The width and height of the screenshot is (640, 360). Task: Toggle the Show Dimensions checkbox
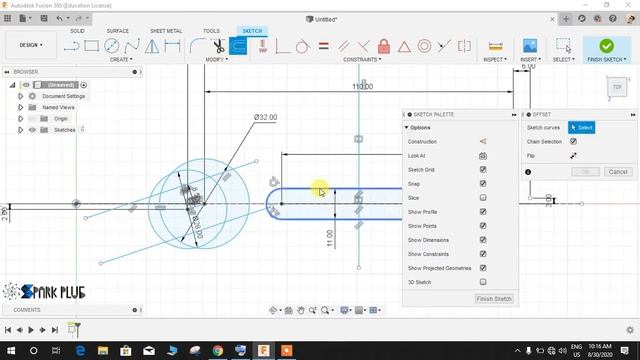point(483,240)
